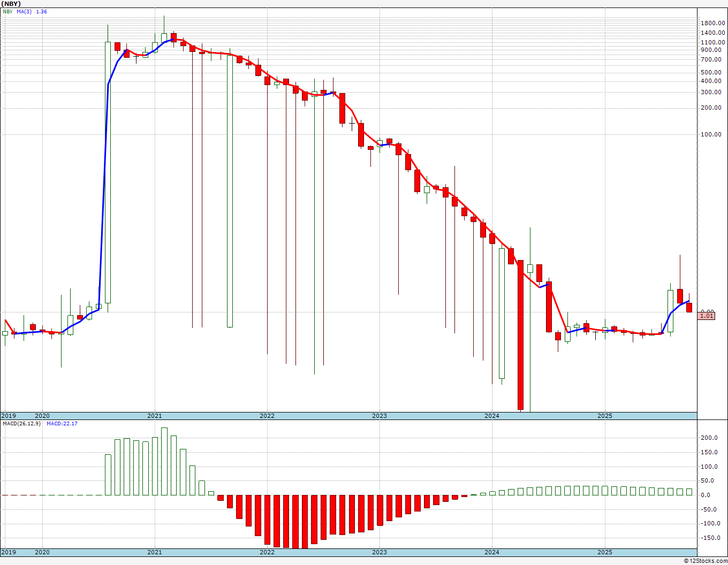Image resolution: width=728 pixels, height=565 pixels.
Task: Click the "1400.00" price axis label
Action: pyautogui.click(x=713, y=33)
